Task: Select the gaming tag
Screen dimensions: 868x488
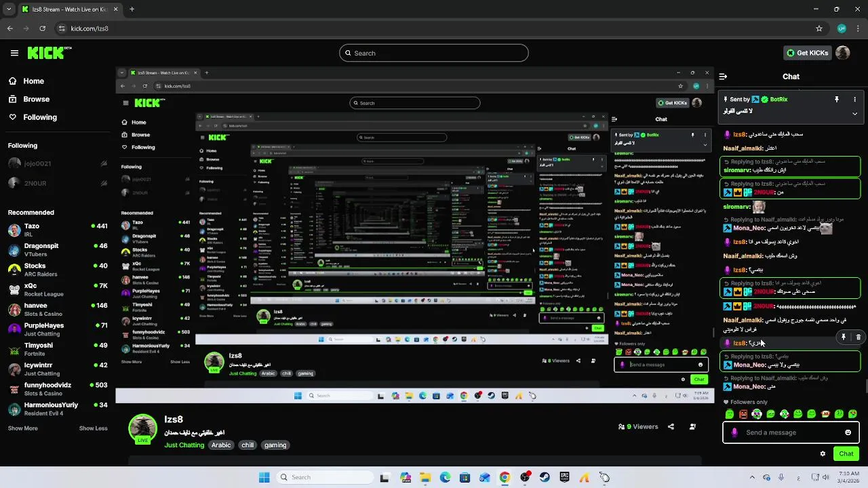Action: pyautogui.click(x=275, y=445)
